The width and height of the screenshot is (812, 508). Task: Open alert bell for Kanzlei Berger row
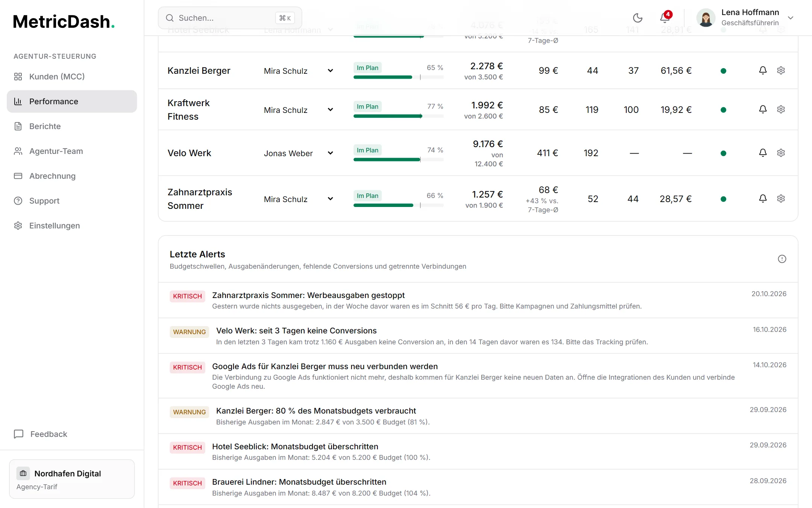click(x=763, y=70)
